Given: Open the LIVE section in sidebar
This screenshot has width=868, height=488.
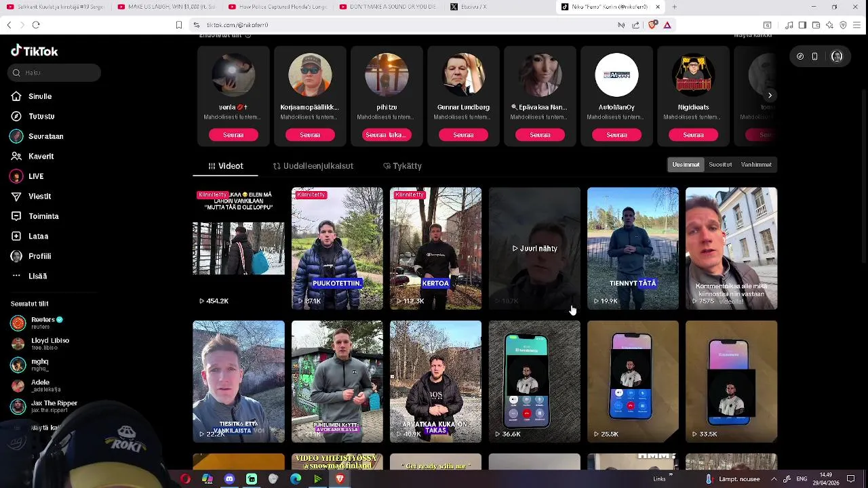Looking at the screenshot, I should coord(27,176).
